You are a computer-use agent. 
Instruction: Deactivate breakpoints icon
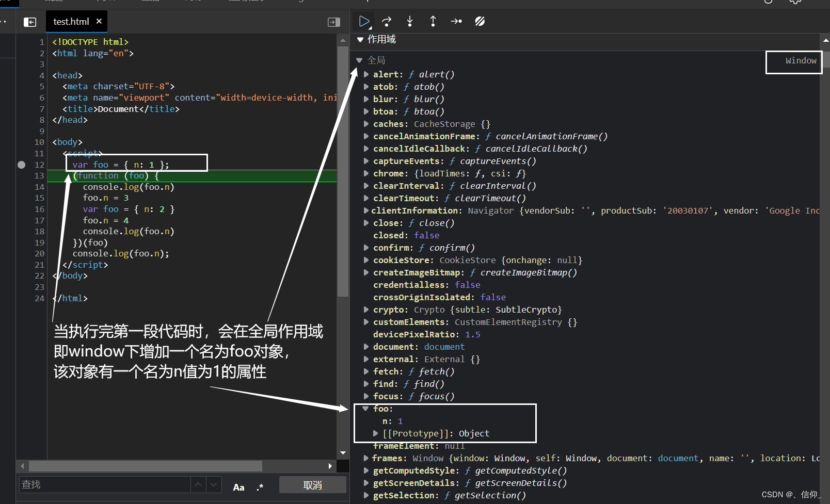[480, 21]
